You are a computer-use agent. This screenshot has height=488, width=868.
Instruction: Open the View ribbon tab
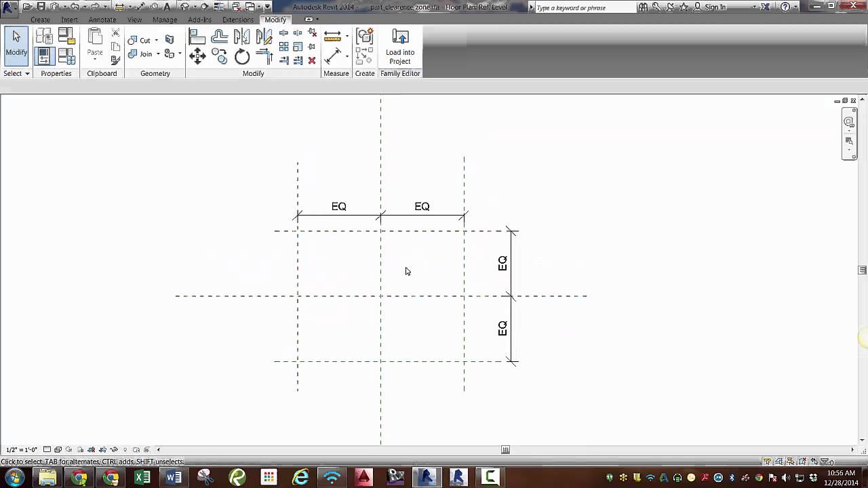click(134, 20)
